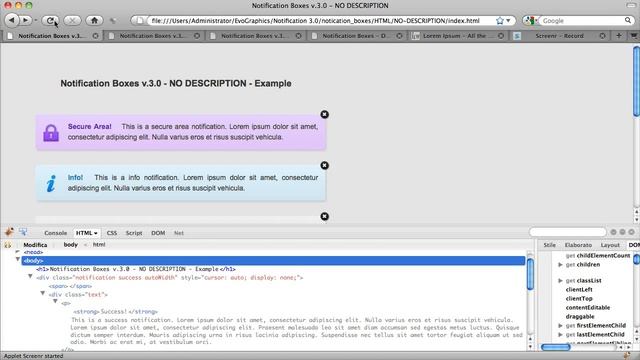
Task: Click the purple padlock icon
Action: point(51,133)
